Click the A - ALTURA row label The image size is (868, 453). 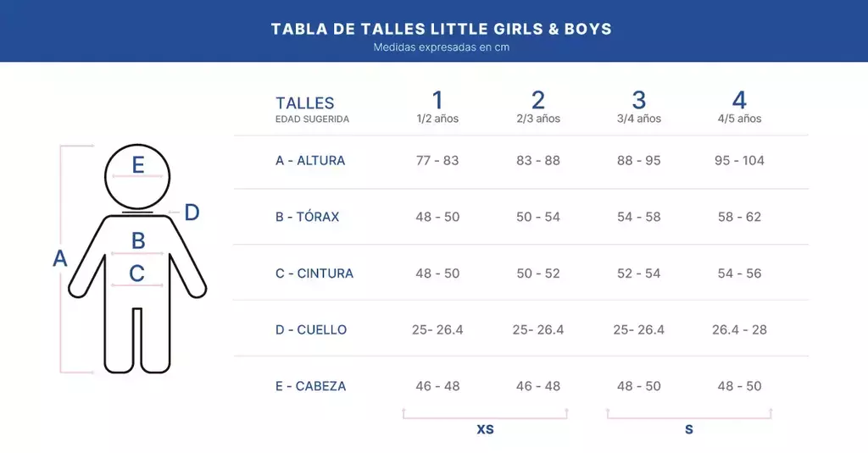coord(310,161)
